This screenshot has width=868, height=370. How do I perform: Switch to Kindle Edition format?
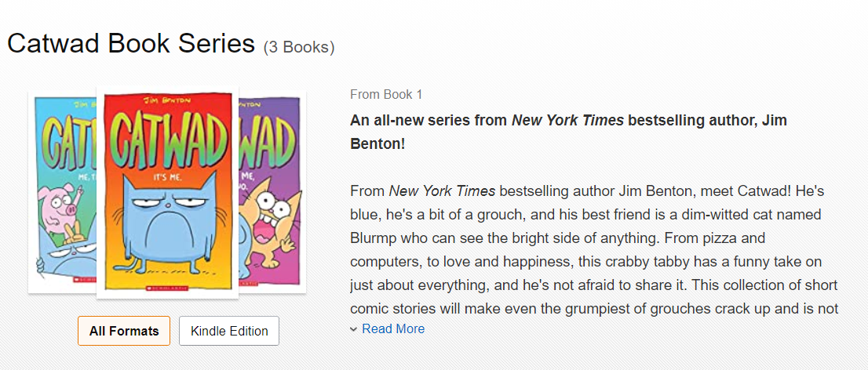[x=229, y=331]
